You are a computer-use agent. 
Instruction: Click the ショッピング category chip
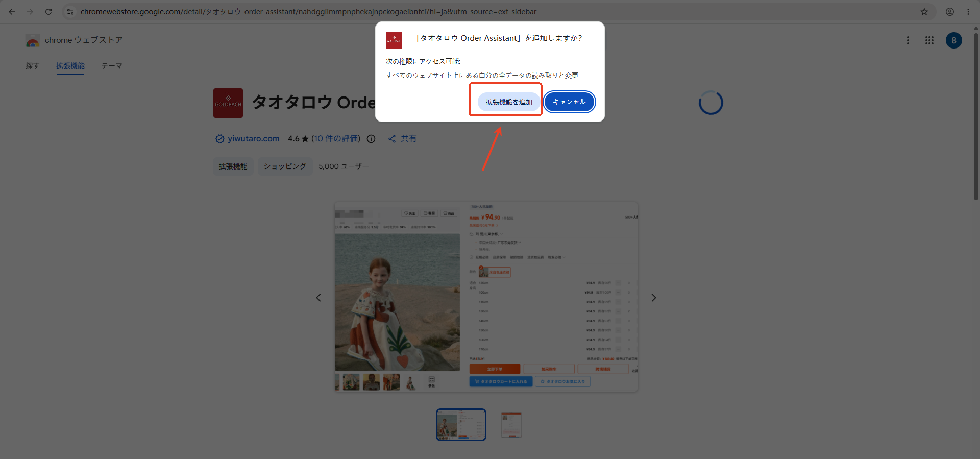click(x=285, y=166)
